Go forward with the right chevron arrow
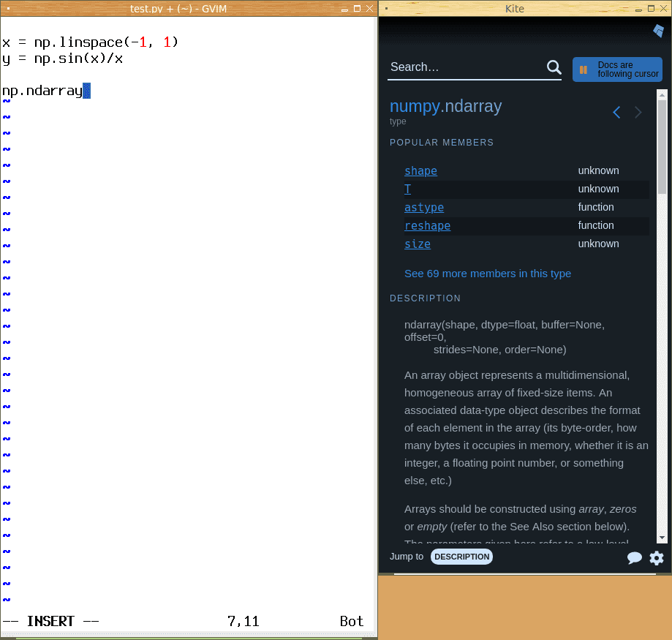This screenshot has width=672, height=640. pyautogui.click(x=638, y=113)
